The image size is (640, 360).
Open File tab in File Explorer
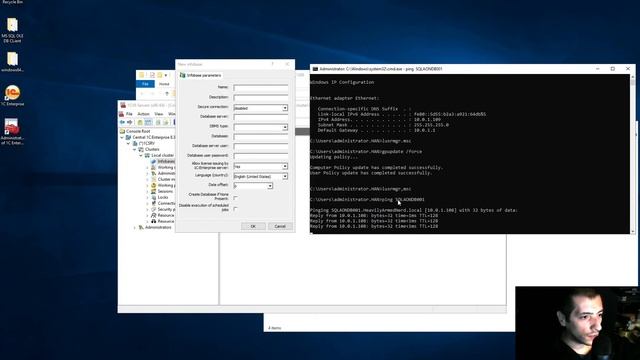tap(145, 84)
